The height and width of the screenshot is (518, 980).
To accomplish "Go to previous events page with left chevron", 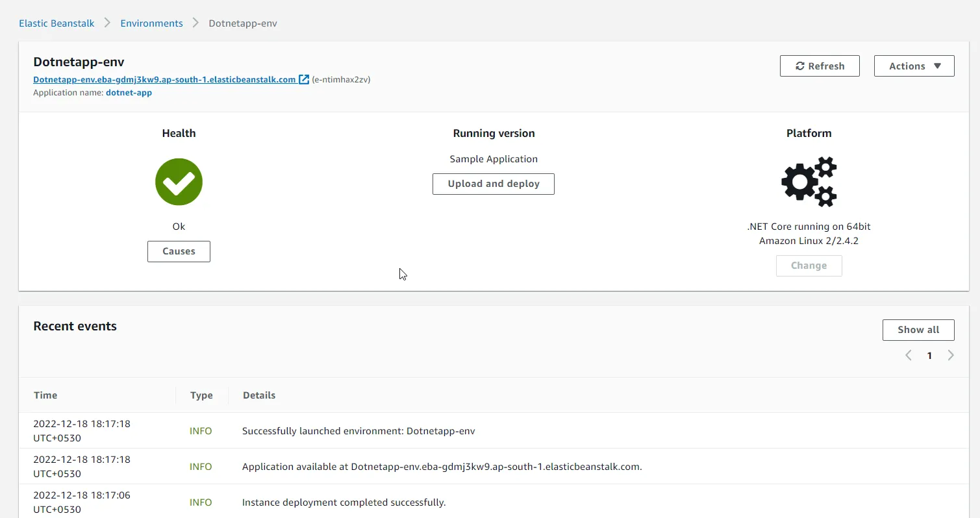I will pos(908,355).
